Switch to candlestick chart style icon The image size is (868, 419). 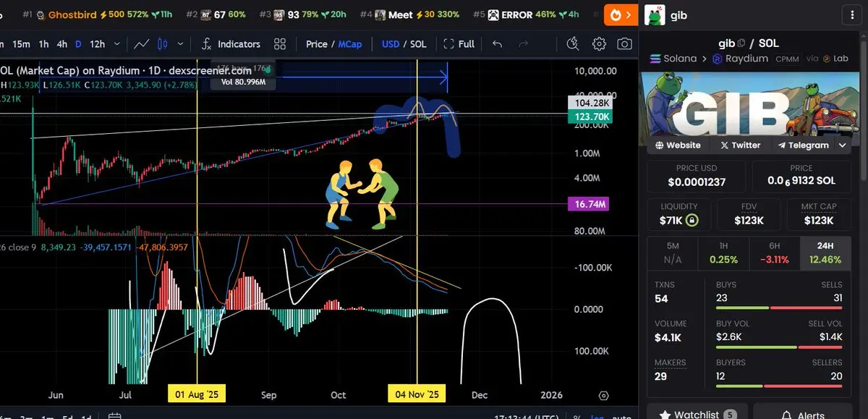pos(161,44)
